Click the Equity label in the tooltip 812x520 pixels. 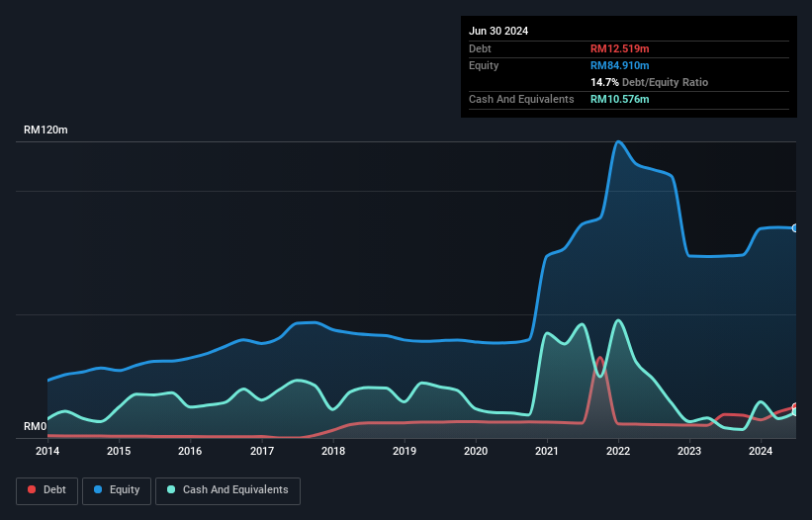click(484, 65)
